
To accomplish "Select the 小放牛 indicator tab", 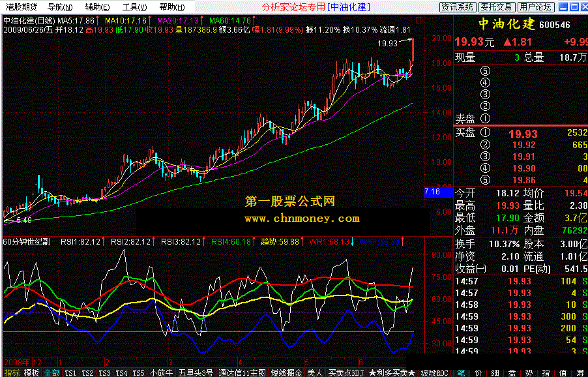I will 161,372.
